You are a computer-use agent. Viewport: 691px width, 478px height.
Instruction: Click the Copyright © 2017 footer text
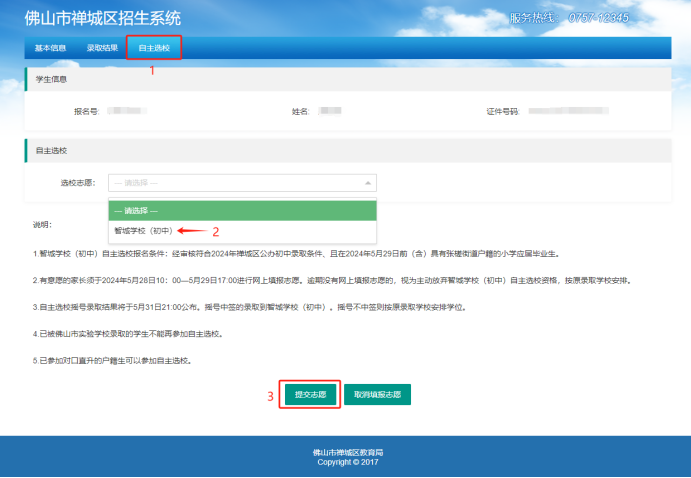[345, 462]
